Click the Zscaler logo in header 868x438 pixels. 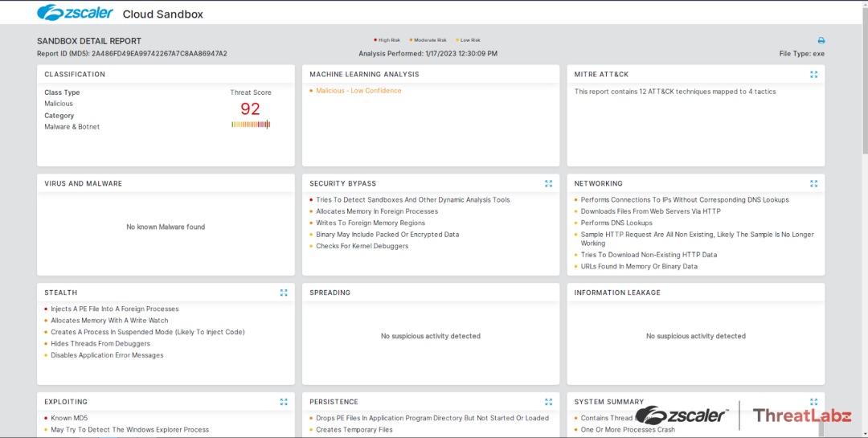[x=74, y=13]
